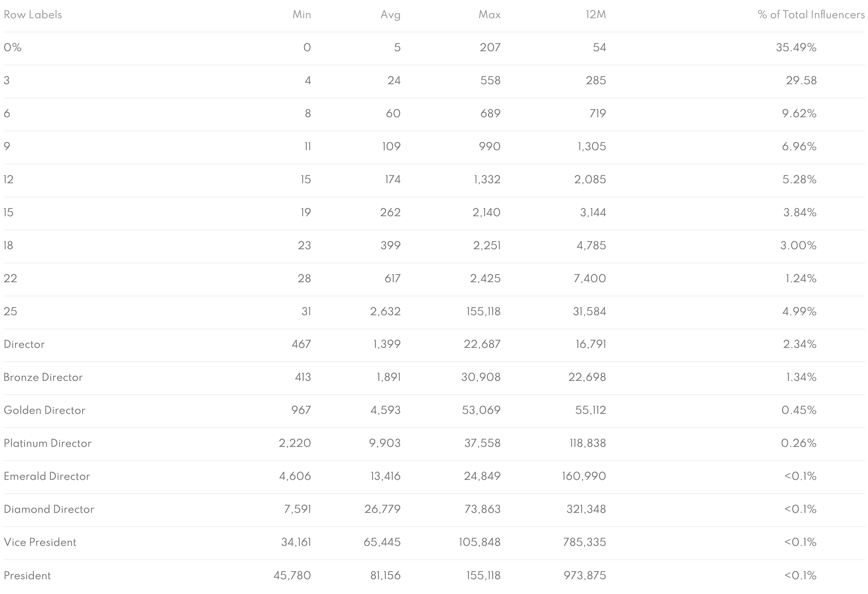Click the 29.58 percentage in row 3
Screen dimensions: 868x594
(801, 80)
